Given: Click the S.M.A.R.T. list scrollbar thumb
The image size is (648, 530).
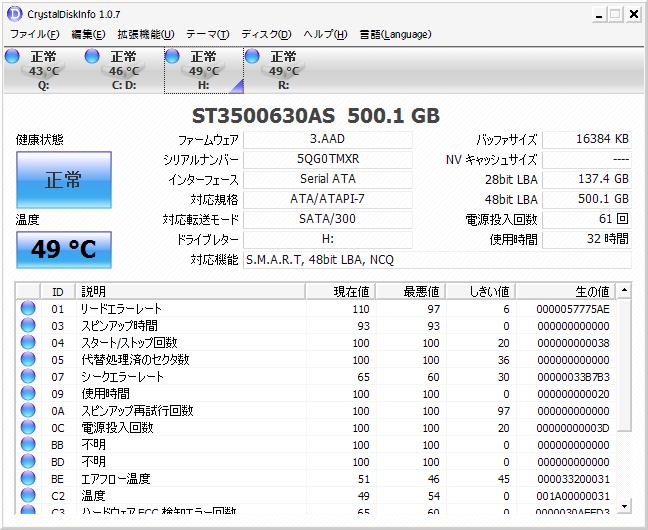Looking at the screenshot, I should (x=624, y=365).
